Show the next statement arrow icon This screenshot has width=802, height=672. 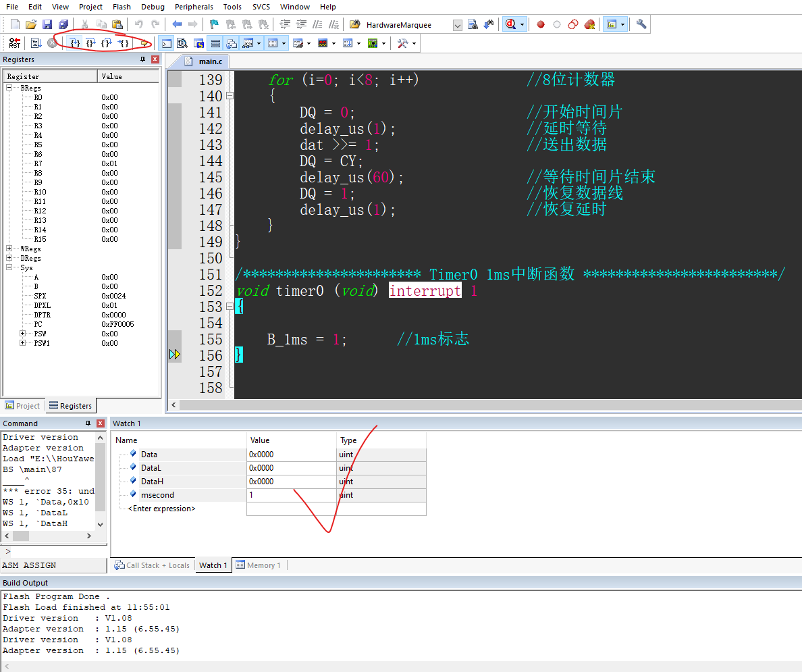tap(145, 43)
